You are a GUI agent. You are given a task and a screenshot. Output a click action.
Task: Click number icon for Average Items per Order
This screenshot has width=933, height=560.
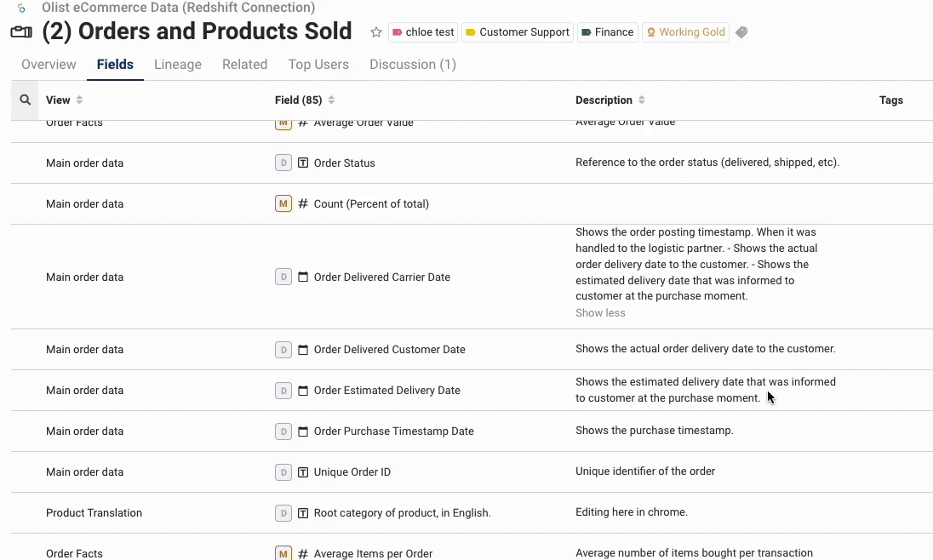[303, 553]
